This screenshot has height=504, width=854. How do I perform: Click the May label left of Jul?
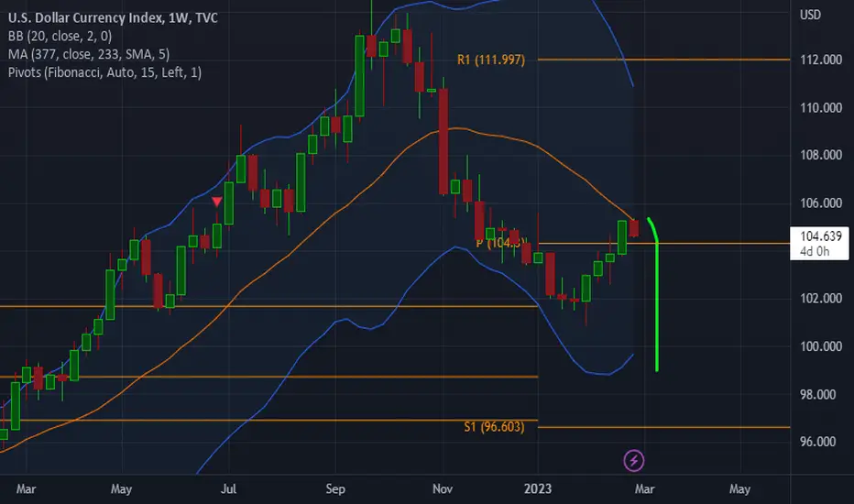[x=121, y=489]
